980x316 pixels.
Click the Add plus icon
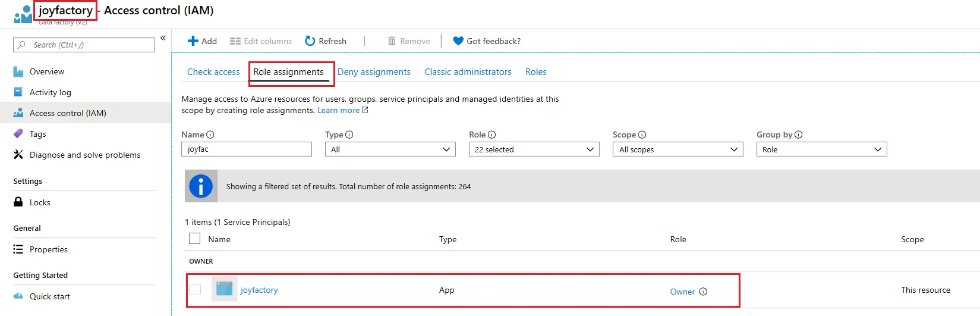pyautogui.click(x=193, y=41)
